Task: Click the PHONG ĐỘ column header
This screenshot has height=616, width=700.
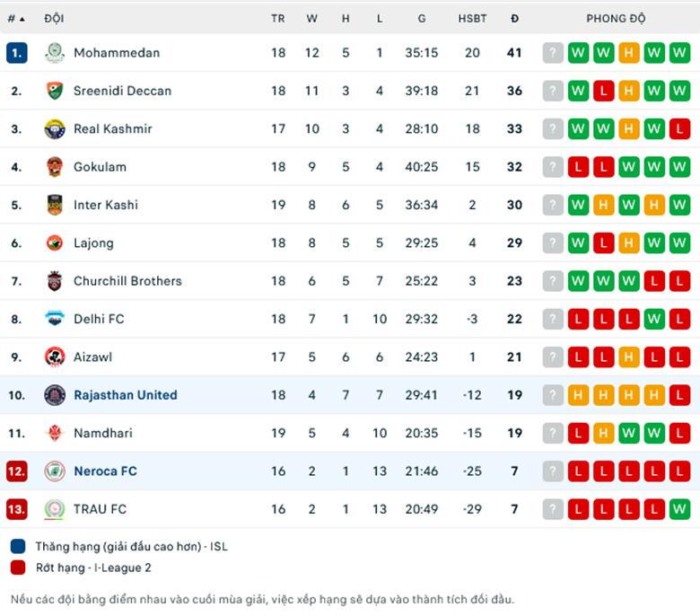Action: pyautogui.click(x=616, y=19)
